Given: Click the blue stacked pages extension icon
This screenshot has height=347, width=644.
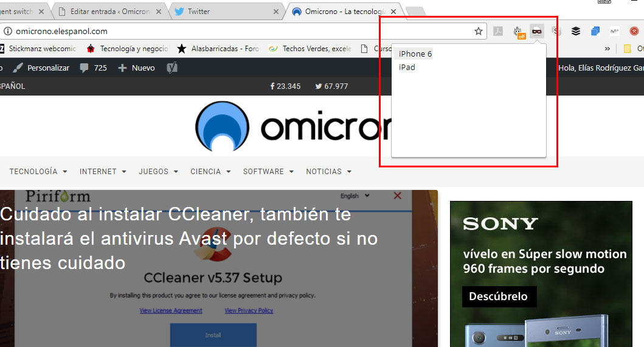Looking at the screenshot, I should (x=595, y=31).
